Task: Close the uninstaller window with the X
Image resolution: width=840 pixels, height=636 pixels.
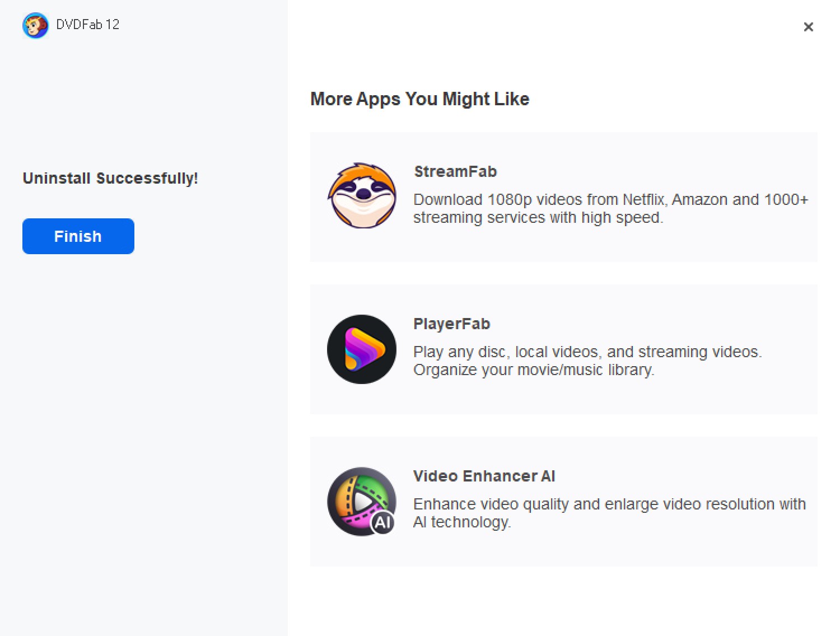Action: (808, 27)
